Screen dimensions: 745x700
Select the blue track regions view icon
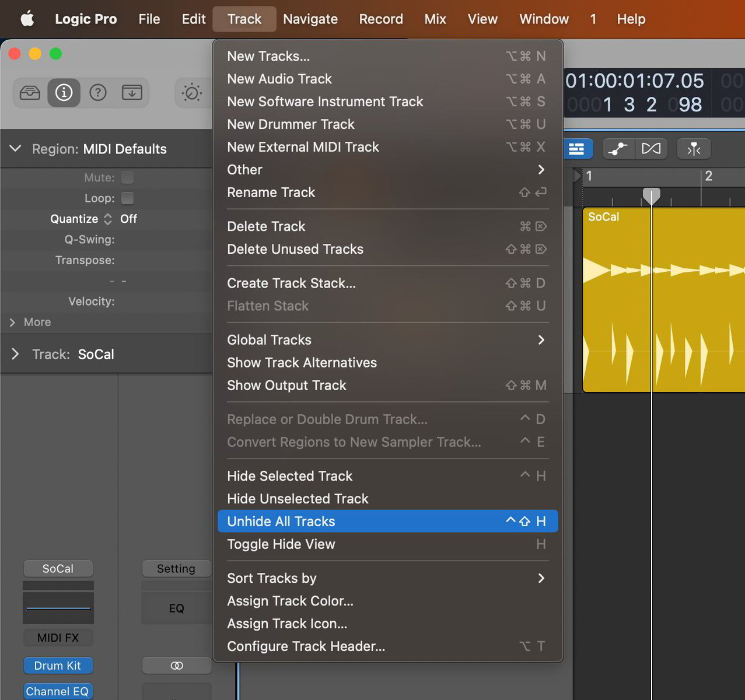[578, 149]
